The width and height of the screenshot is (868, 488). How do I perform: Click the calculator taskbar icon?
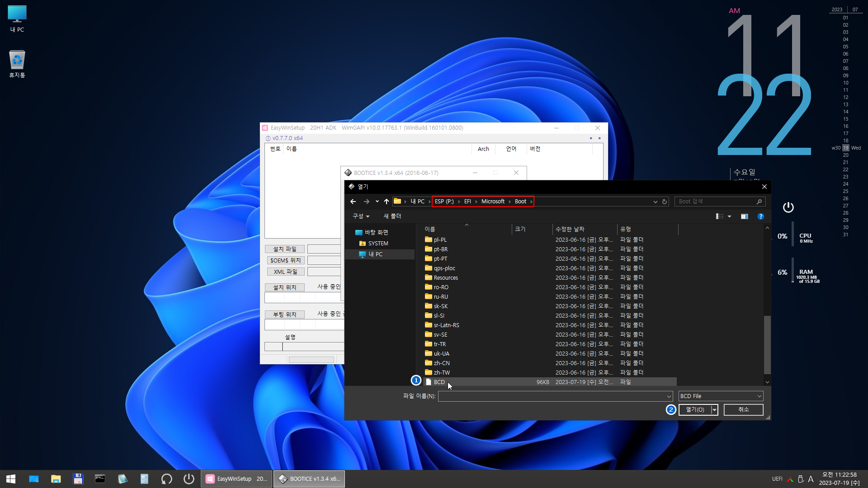tap(144, 479)
